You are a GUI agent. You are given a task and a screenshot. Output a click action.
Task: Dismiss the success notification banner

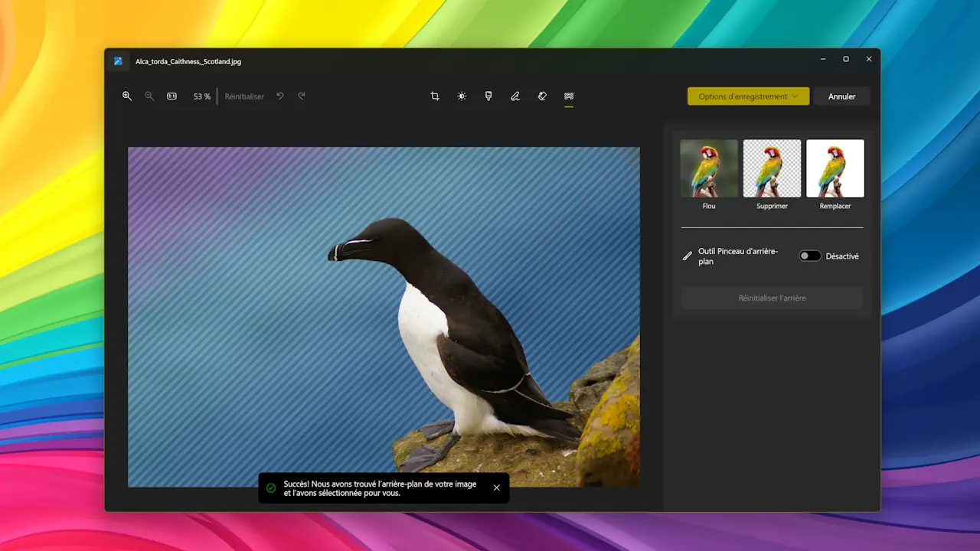tap(496, 487)
